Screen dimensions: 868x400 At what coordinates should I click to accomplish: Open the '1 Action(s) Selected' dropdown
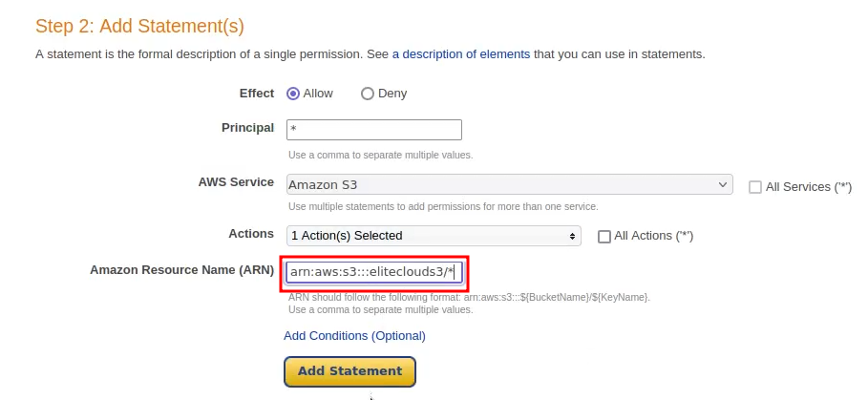click(x=434, y=236)
